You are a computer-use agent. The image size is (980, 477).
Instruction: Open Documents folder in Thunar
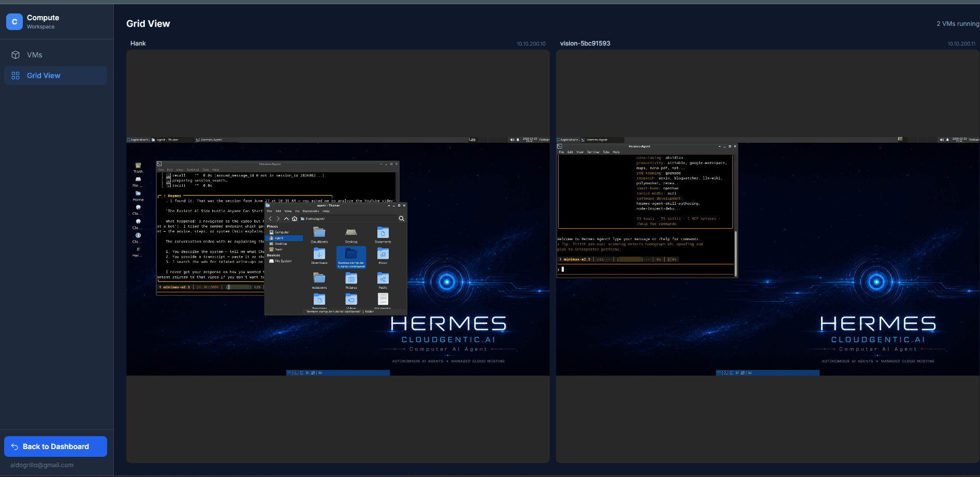point(383,235)
